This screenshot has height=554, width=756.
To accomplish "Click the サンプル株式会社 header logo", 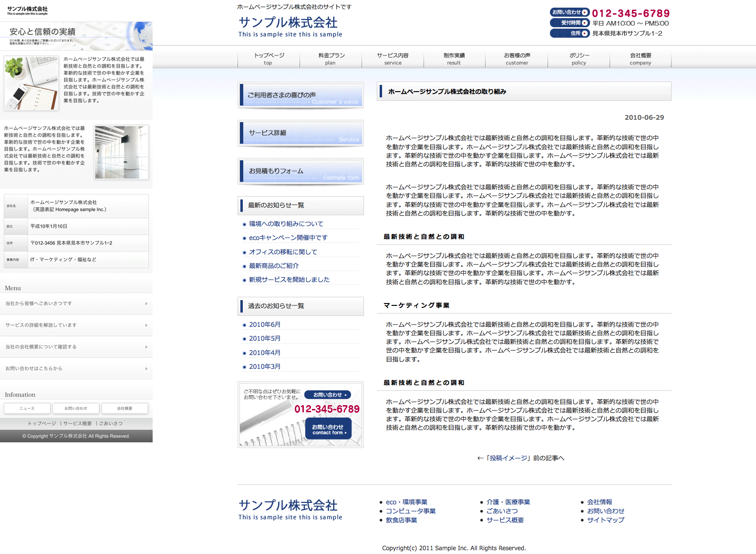I will click(x=288, y=23).
